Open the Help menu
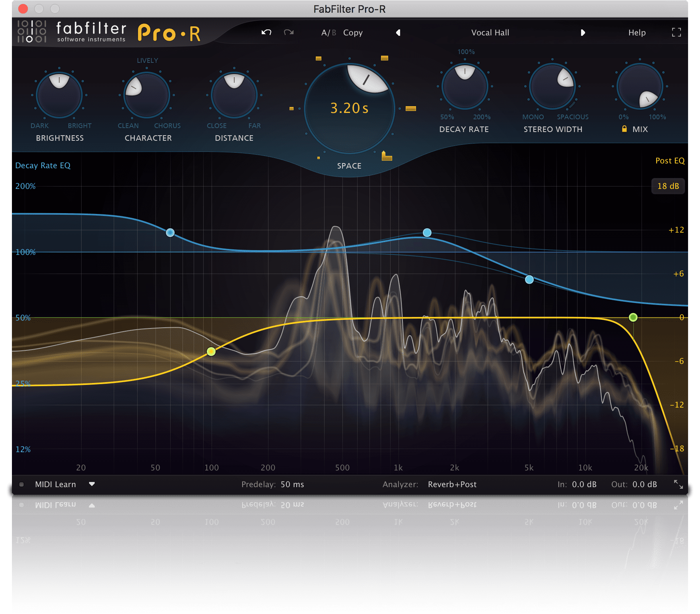 (x=637, y=33)
